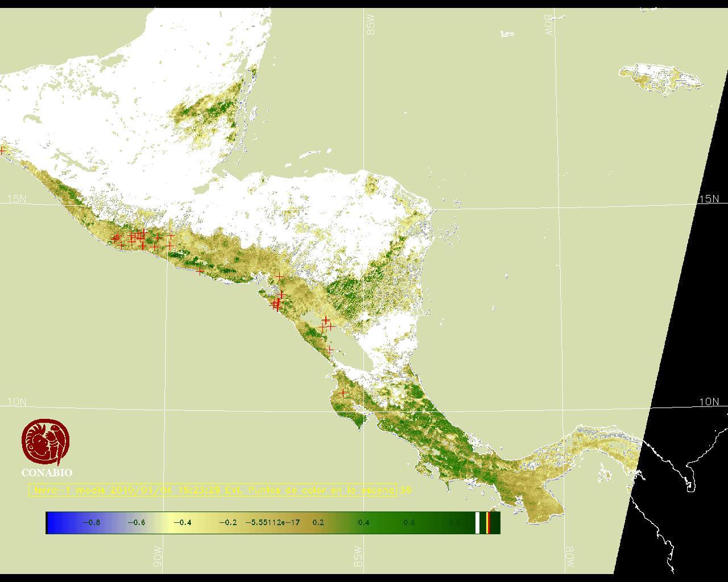Click the yellow-boxed terra-1 modis caption
Viewport: 728px width, 582px height.
213,490
